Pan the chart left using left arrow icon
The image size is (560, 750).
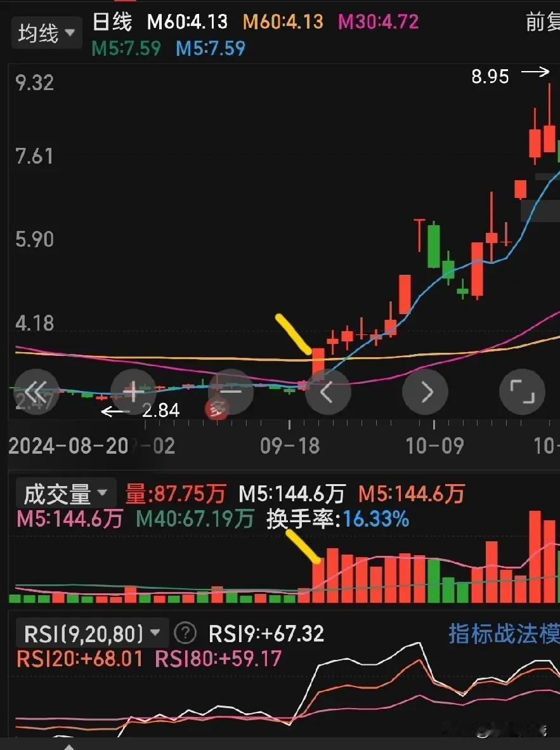click(x=328, y=392)
